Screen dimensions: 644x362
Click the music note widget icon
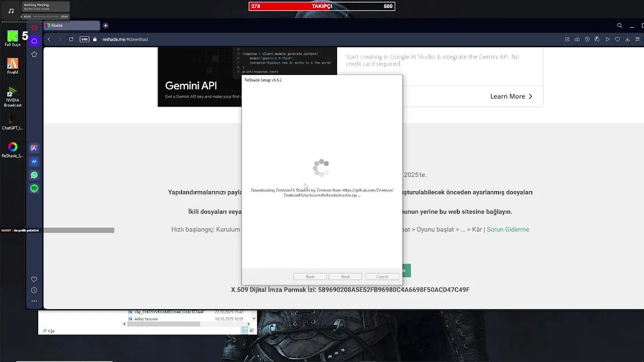coord(11,11)
